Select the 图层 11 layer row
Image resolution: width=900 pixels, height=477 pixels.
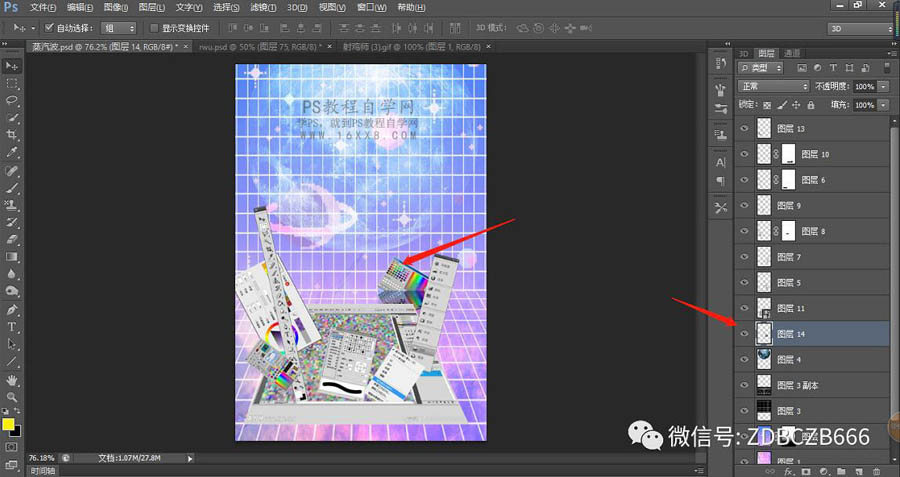[812, 308]
